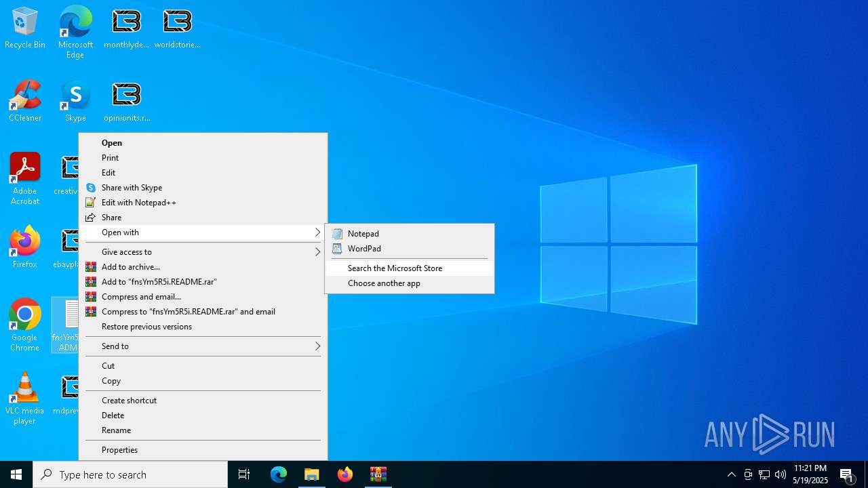Select the Skype desktop shortcut
The image size is (868, 488).
coord(75,102)
